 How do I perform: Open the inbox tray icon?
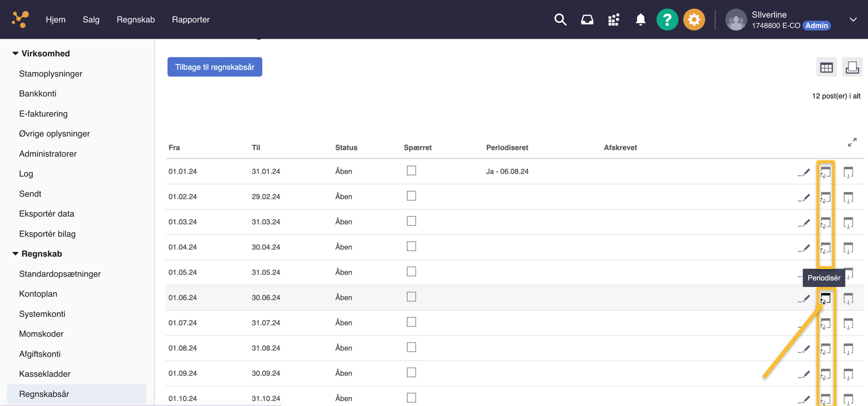[587, 19]
